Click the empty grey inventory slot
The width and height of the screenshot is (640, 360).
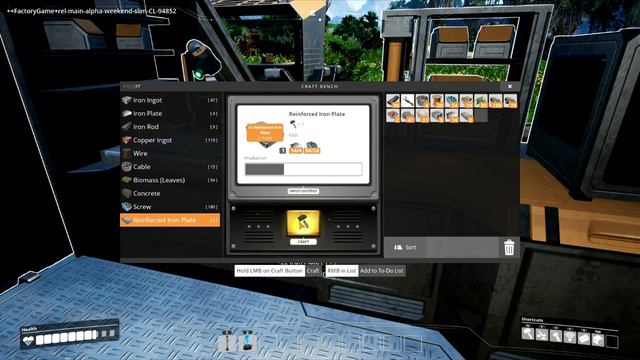pos(481,116)
